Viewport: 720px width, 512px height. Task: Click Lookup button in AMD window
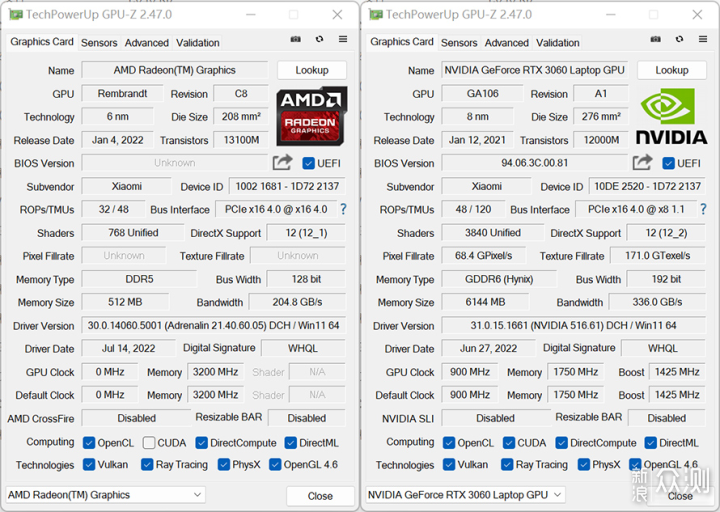[312, 70]
